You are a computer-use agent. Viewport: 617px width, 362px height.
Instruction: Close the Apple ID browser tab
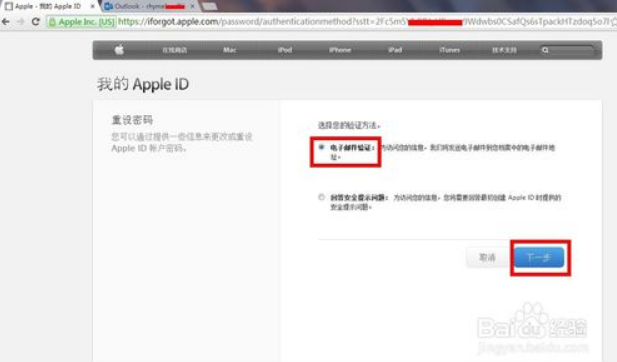pos(93,6)
